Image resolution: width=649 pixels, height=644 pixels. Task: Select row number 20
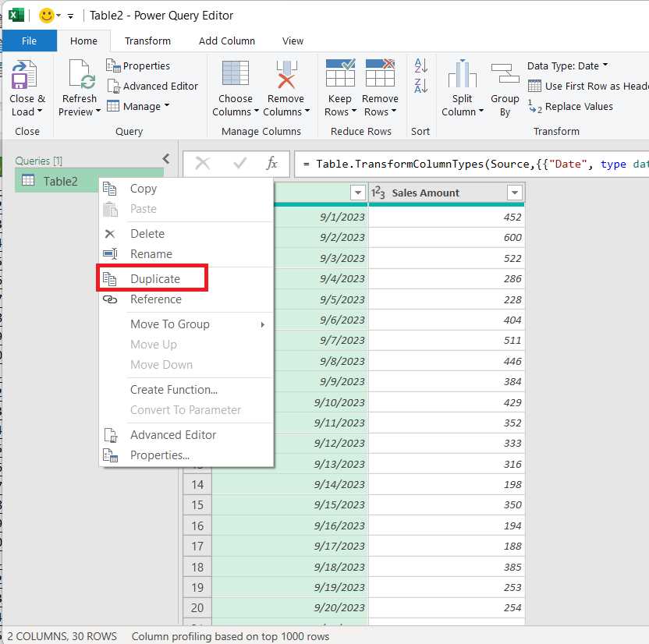[x=197, y=607]
